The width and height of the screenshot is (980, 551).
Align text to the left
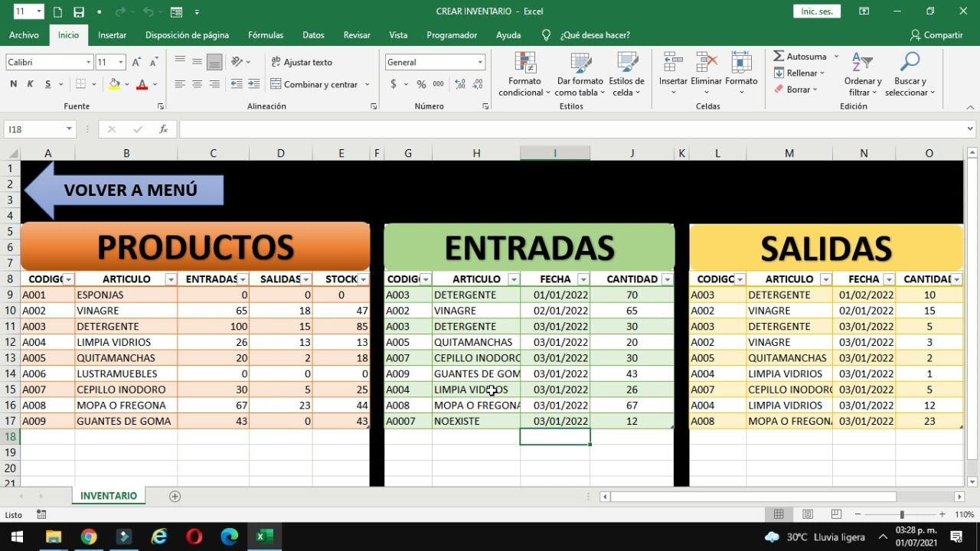(x=180, y=84)
